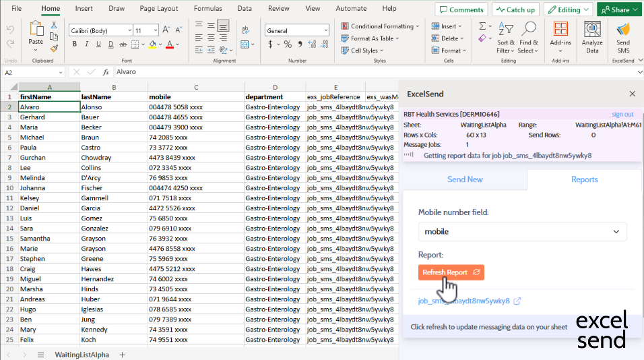Apply yellow fill color bucket
Screen dimensions: 644x360
(153, 44)
